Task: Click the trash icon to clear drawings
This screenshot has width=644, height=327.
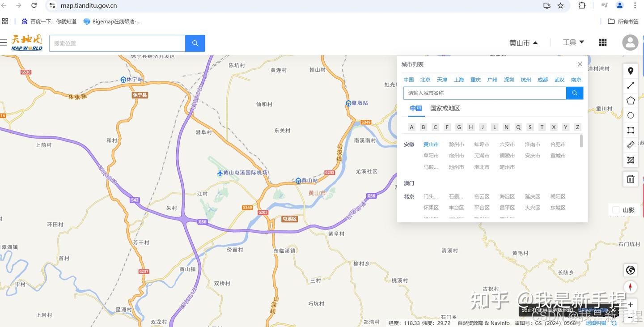Action: click(630, 178)
